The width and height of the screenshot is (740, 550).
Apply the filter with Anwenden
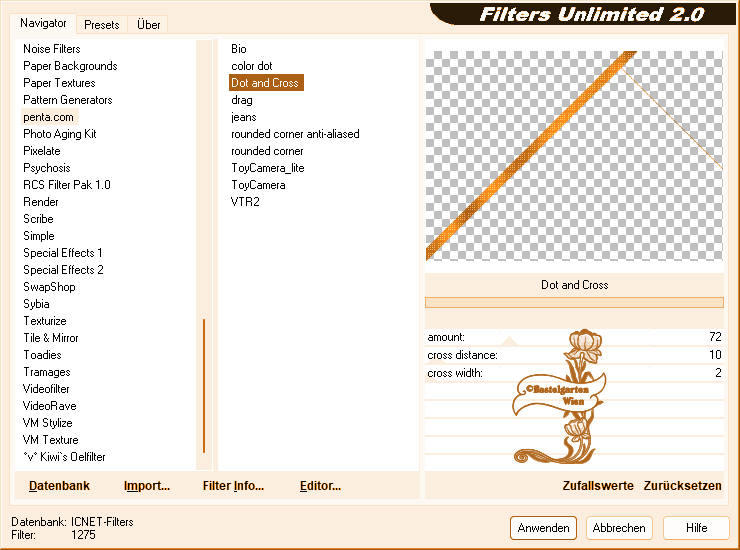[x=543, y=528]
